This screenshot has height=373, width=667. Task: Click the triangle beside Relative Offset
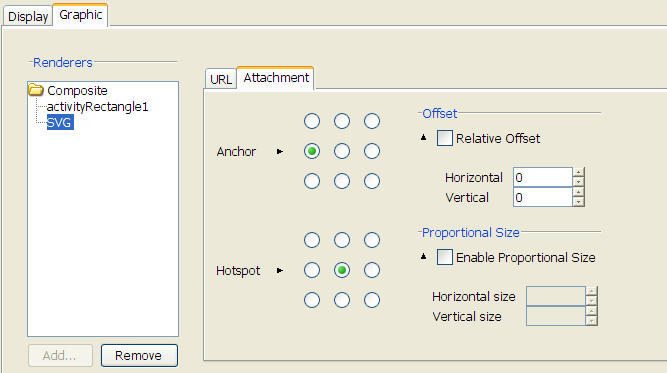point(423,137)
